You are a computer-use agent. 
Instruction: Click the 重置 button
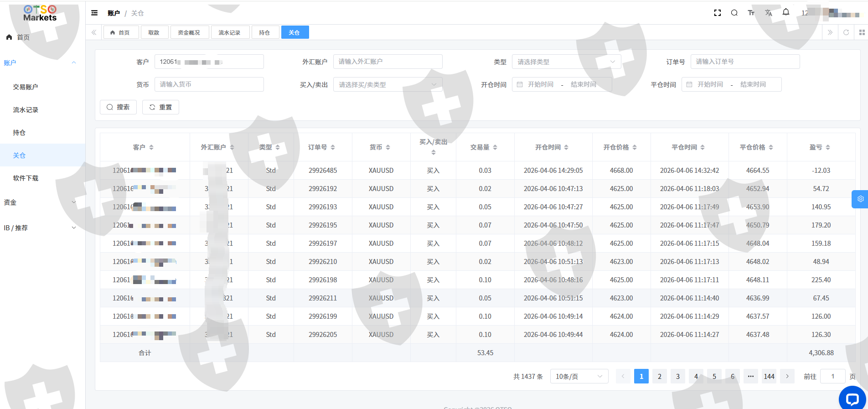click(160, 107)
